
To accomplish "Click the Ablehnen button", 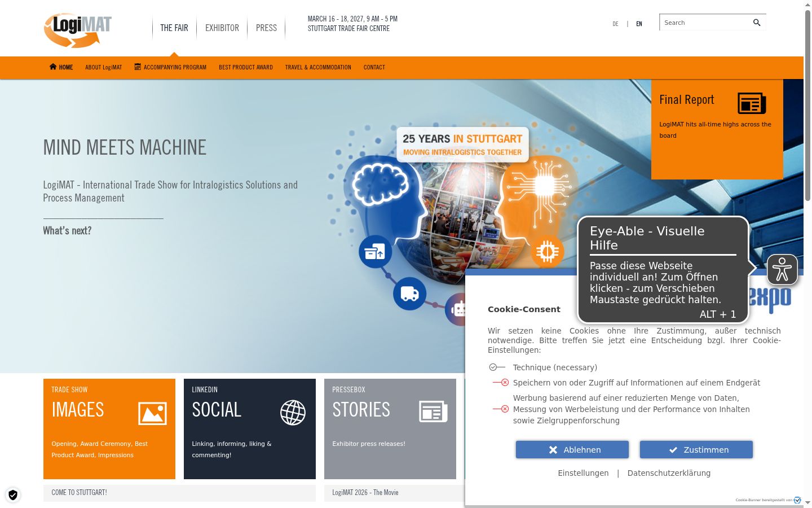I will coord(572,450).
